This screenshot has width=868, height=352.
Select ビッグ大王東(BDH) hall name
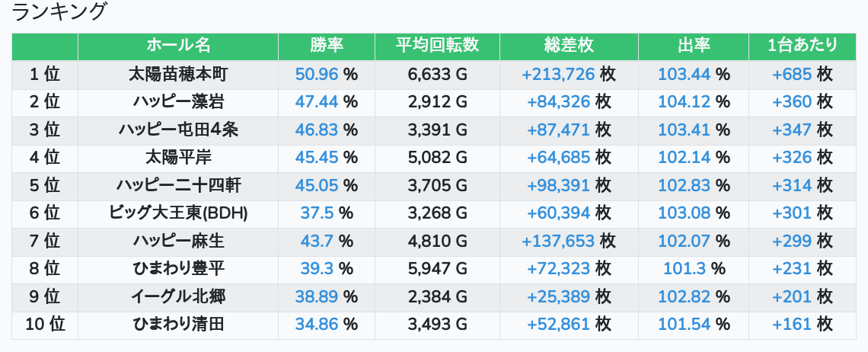pos(178,213)
